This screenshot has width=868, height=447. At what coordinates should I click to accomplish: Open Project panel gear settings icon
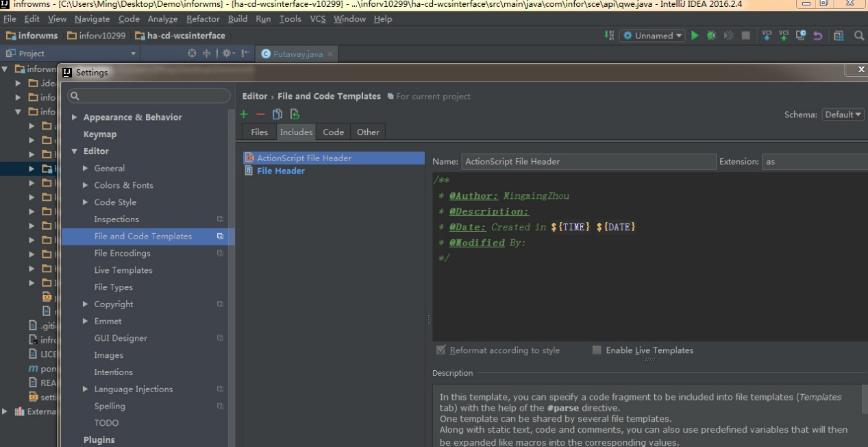227,53
